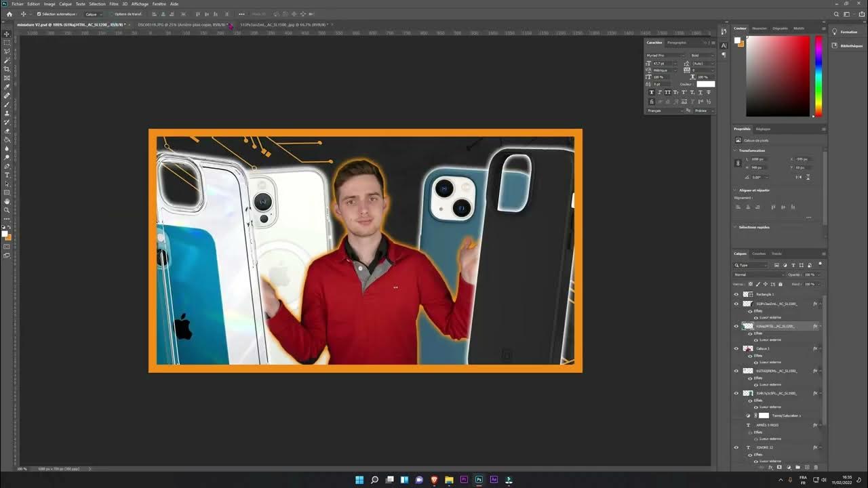Select the Brush tool
The width and height of the screenshot is (868, 488).
click(x=7, y=104)
